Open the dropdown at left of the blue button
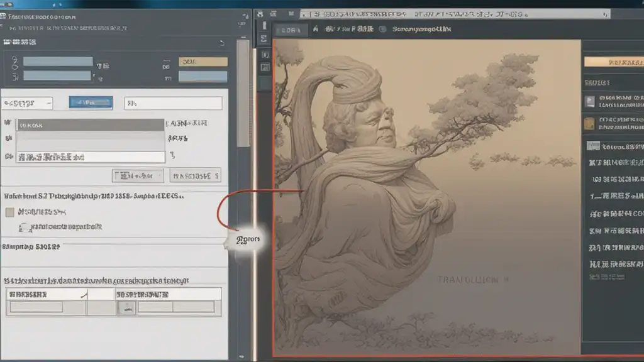644x362 pixels. click(27, 103)
